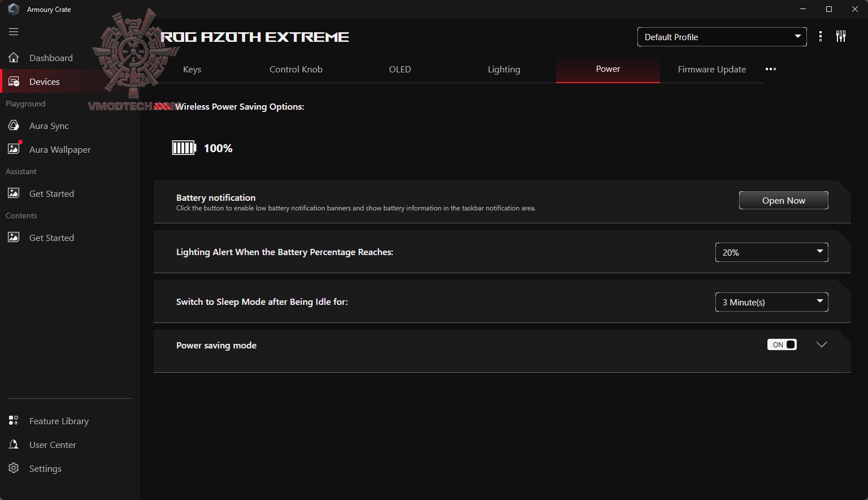
Task: Show more tabs via ellipsis
Action: click(771, 69)
